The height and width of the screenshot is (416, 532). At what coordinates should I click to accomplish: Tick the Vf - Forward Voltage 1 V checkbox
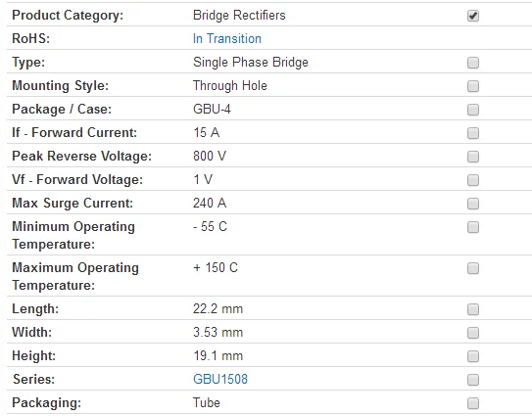pos(473,180)
